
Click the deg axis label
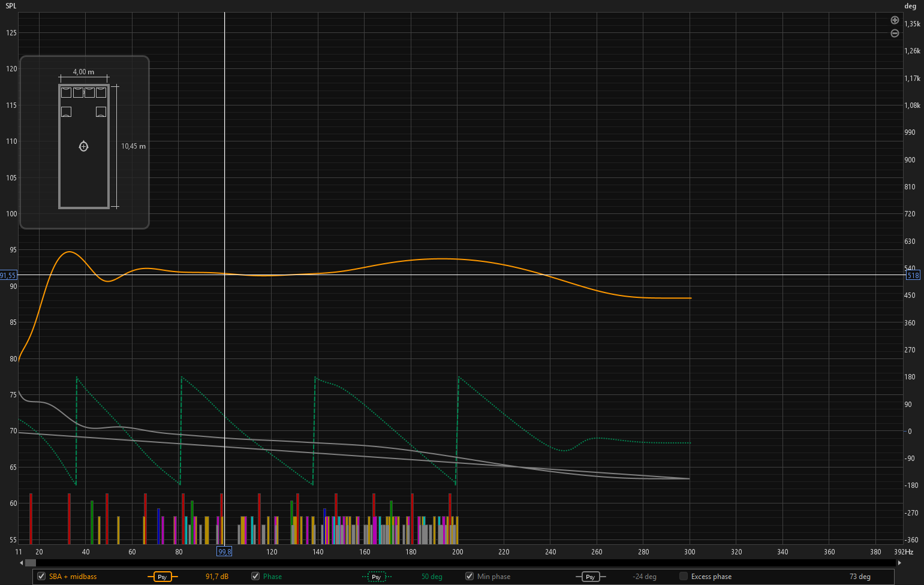coord(910,6)
